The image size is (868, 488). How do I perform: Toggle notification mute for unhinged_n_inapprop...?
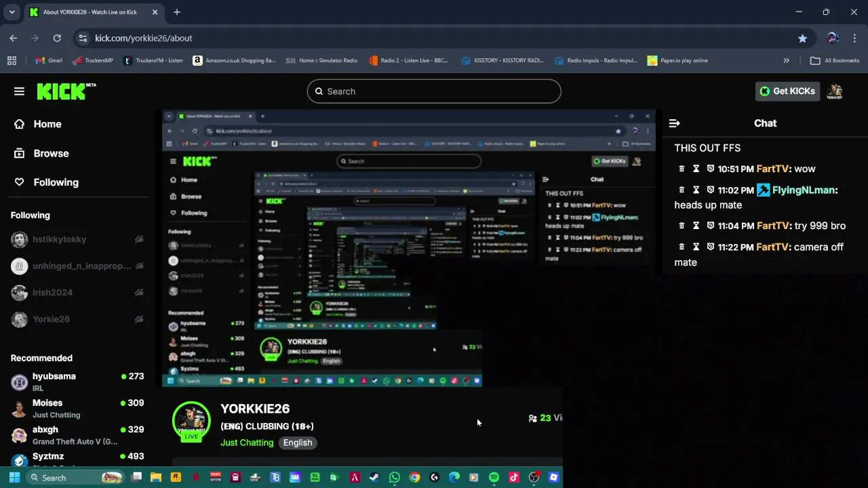[x=139, y=266]
